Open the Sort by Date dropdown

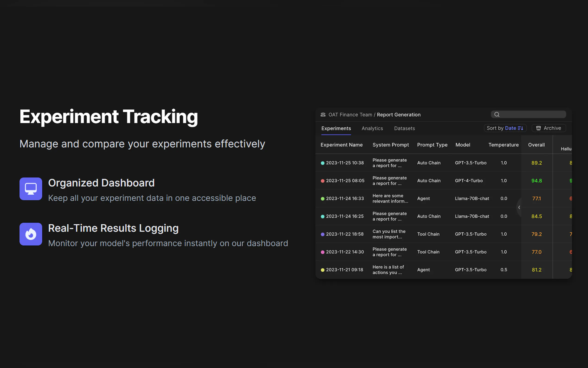pyautogui.click(x=505, y=128)
